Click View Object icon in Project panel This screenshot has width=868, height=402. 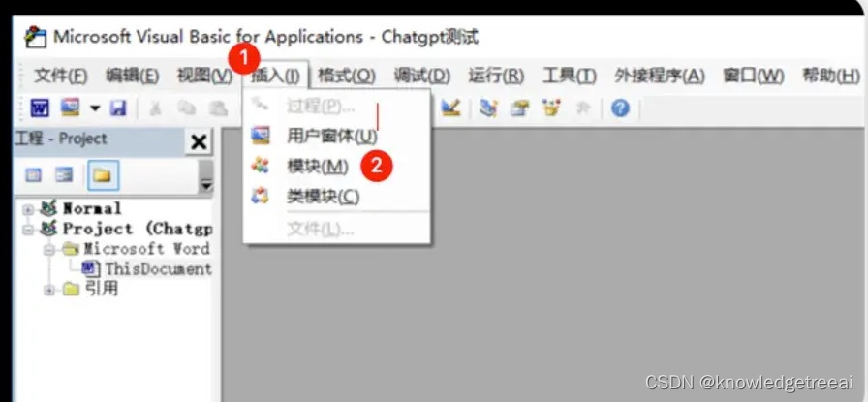64,175
